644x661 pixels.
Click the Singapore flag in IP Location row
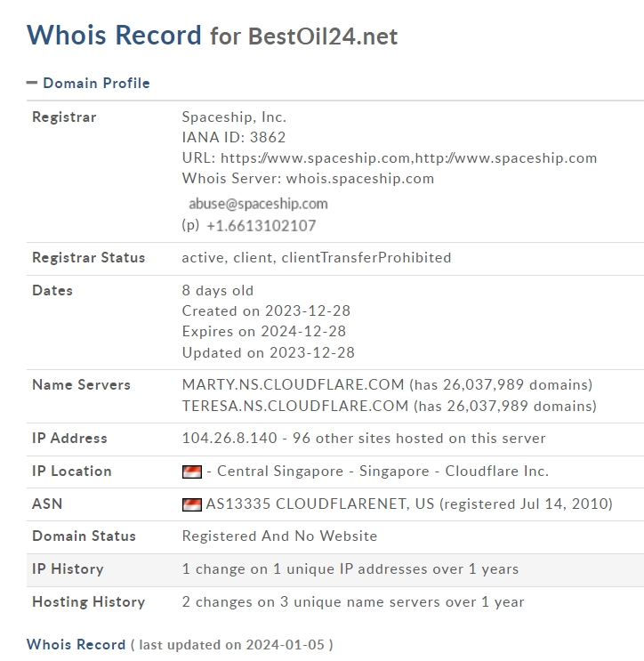[192, 472]
